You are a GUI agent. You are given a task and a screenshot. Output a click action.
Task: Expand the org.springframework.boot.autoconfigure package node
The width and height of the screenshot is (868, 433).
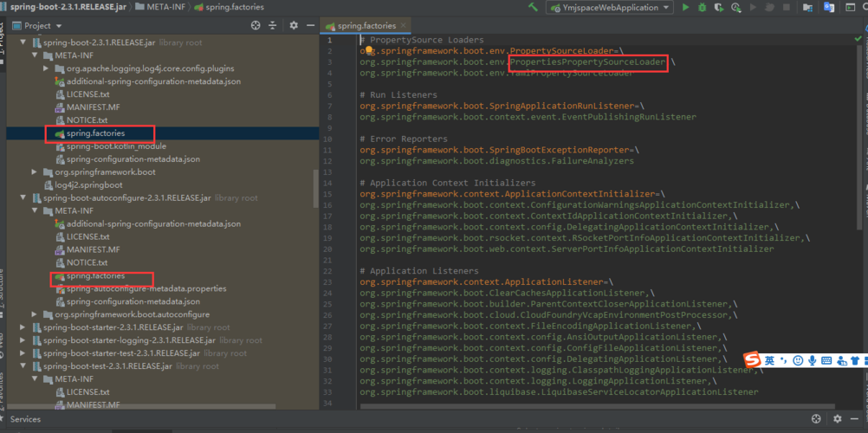35,314
